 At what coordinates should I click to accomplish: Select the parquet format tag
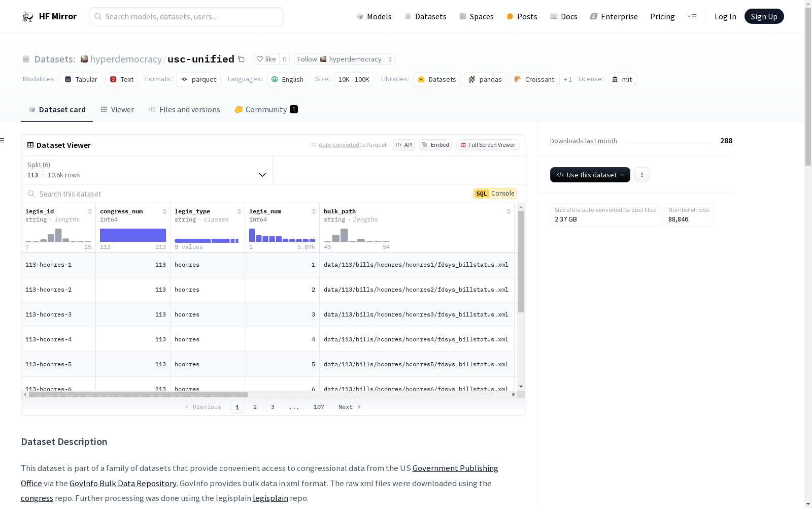tap(198, 79)
